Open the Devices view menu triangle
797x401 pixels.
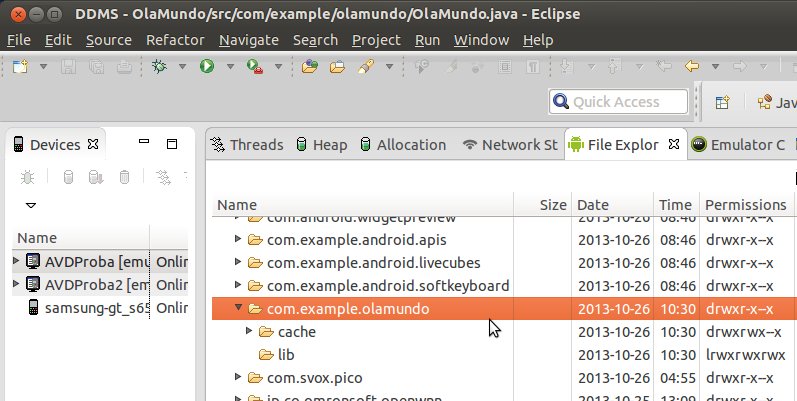tap(30, 205)
